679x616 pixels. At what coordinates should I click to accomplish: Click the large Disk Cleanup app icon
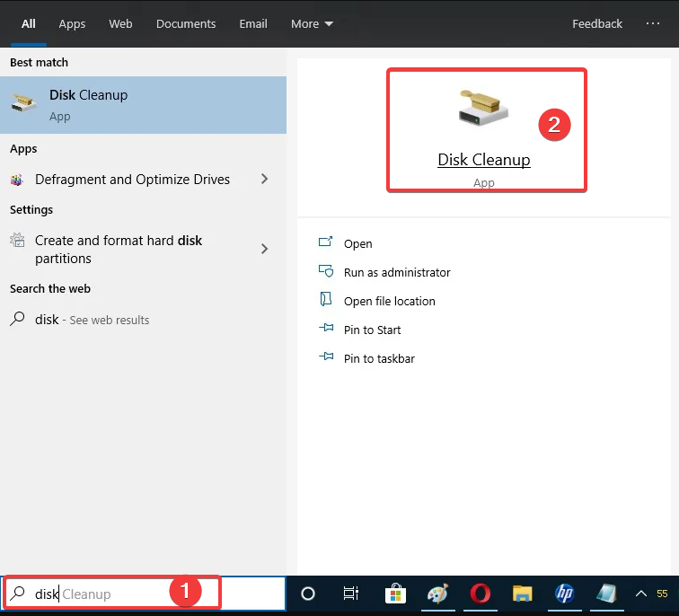pyautogui.click(x=484, y=110)
